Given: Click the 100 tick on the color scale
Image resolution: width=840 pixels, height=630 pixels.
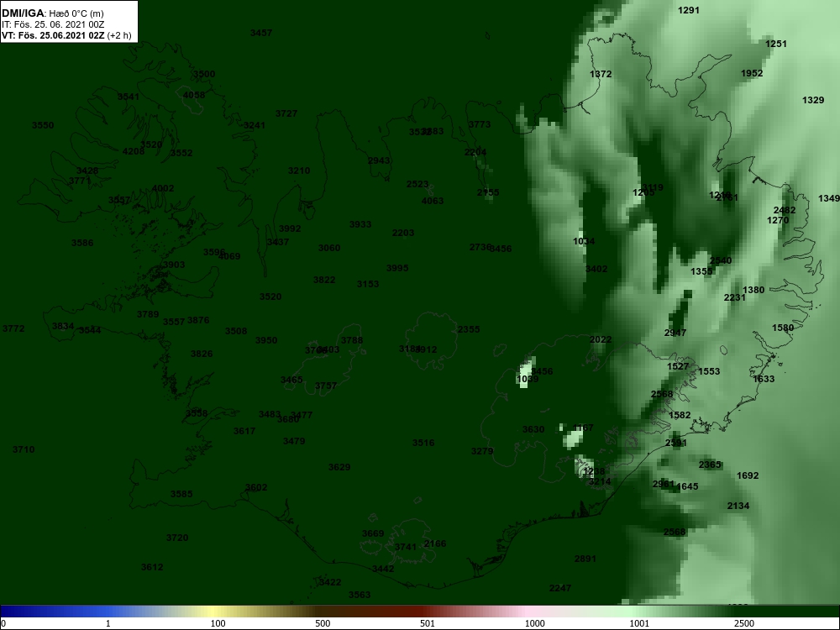Looking at the screenshot, I should (x=218, y=623).
